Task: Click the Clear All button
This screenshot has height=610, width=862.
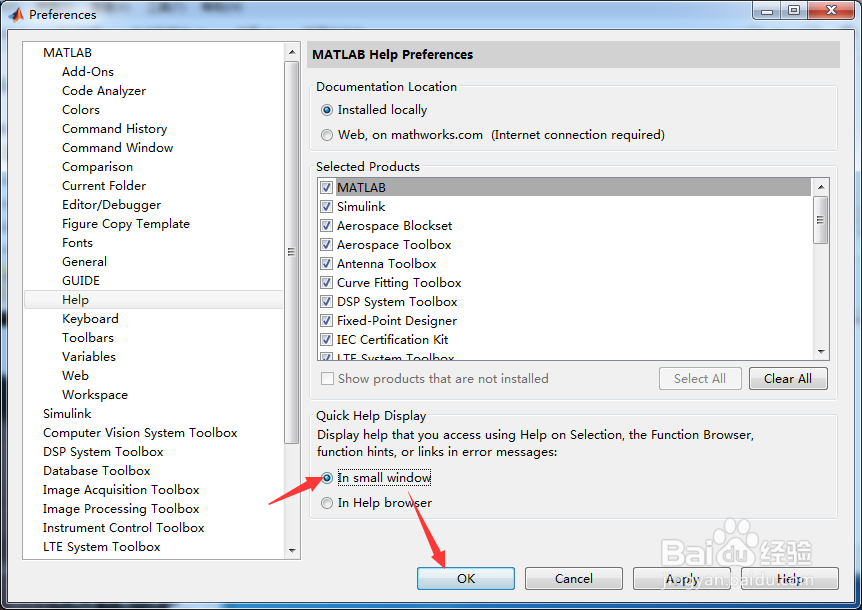Action: point(788,379)
